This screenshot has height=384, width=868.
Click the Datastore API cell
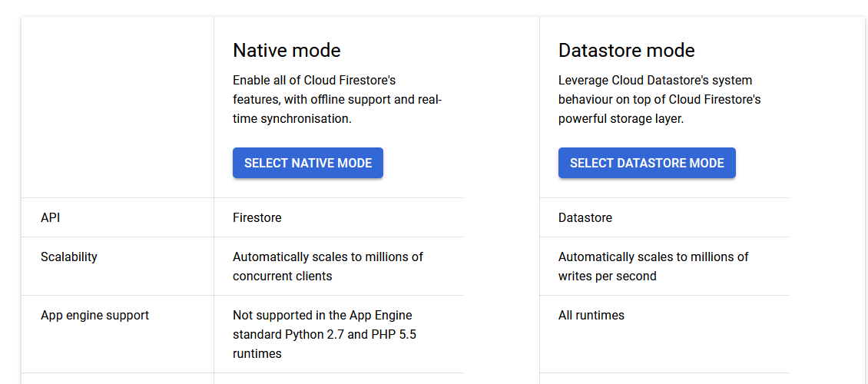tap(585, 217)
